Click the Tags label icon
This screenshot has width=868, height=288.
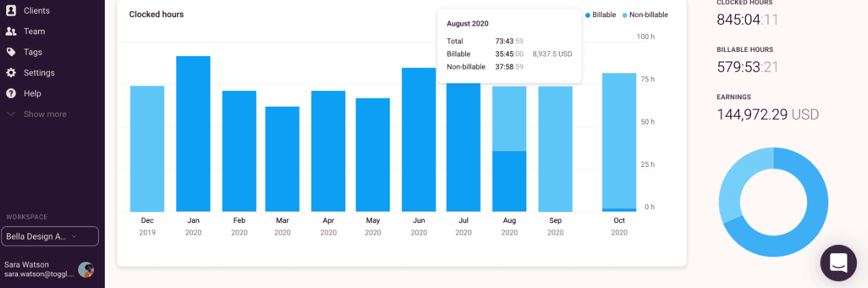11,52
